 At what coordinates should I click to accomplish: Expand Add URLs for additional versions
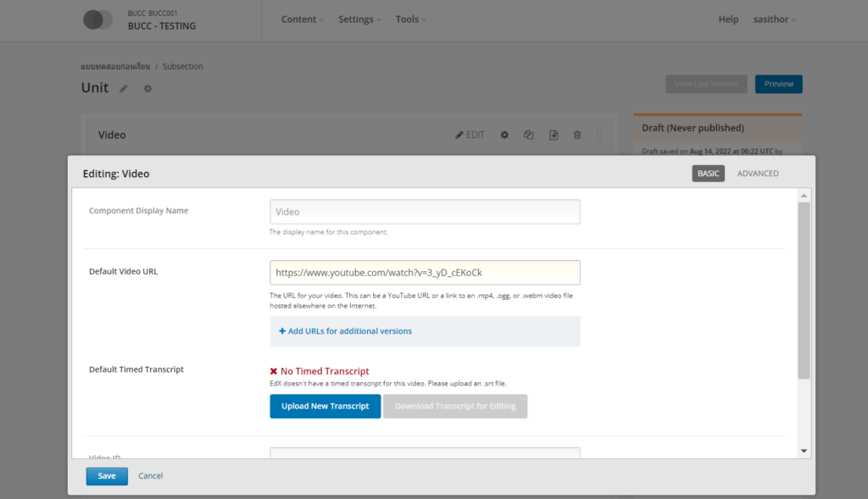click(x=345, y=331)
